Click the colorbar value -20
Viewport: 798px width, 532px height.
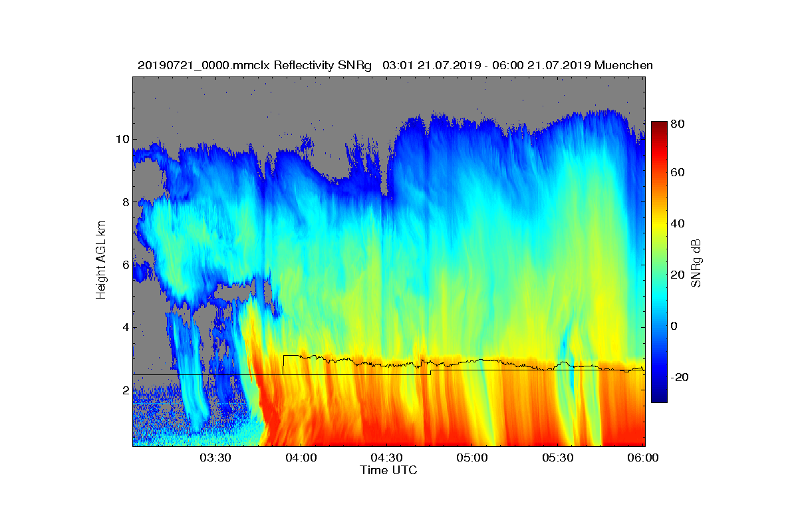681,377
